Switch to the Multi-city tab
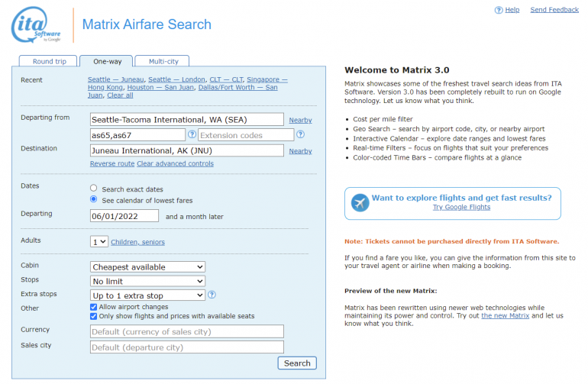 pos(163,61)
